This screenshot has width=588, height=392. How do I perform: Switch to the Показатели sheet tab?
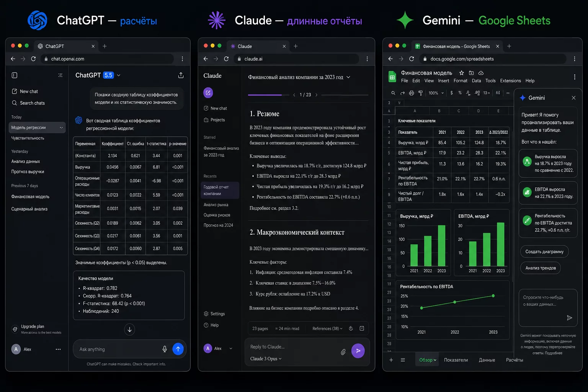pos(456,360)
